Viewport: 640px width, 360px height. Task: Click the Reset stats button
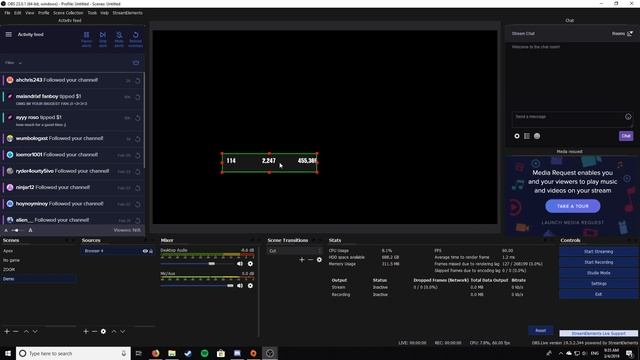click(540, 331)
